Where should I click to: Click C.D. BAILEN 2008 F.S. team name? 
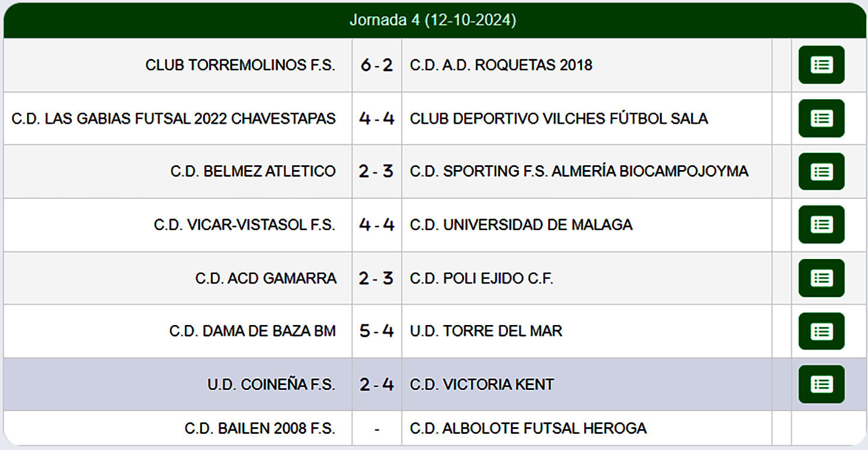[260, 428]
